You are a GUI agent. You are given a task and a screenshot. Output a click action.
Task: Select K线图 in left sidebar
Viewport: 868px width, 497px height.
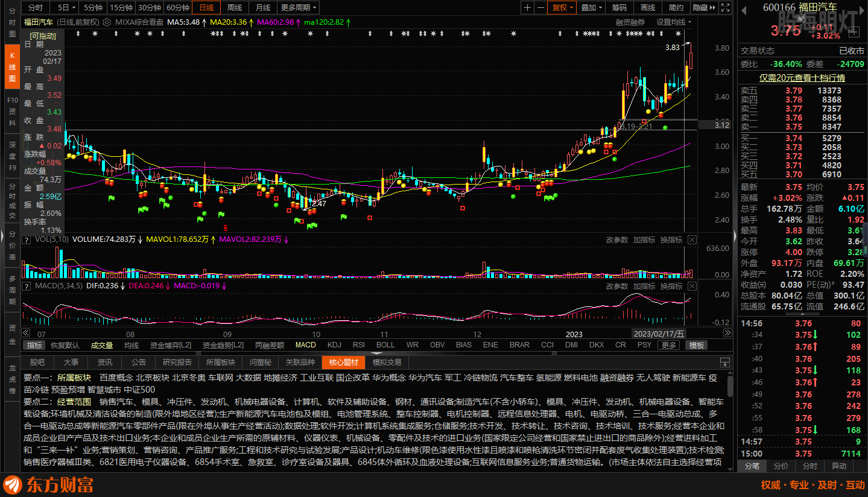12,66
